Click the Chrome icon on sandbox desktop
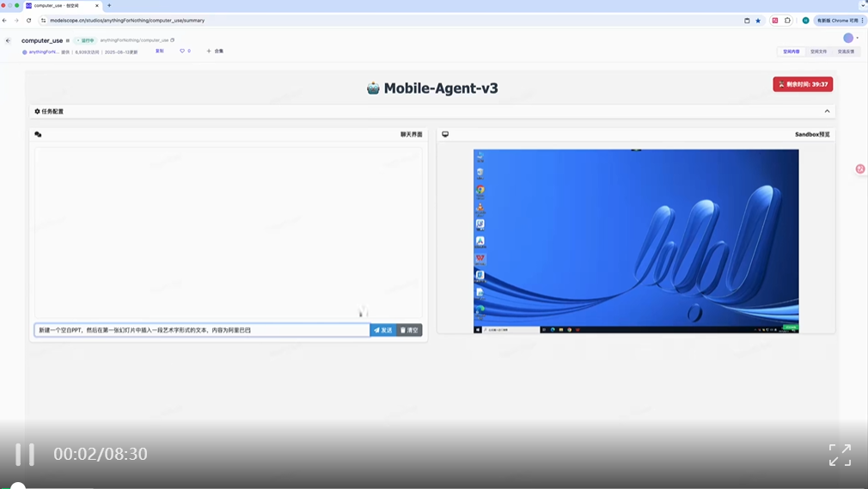This screenshot has width=868, height=489. pos(480,190)
